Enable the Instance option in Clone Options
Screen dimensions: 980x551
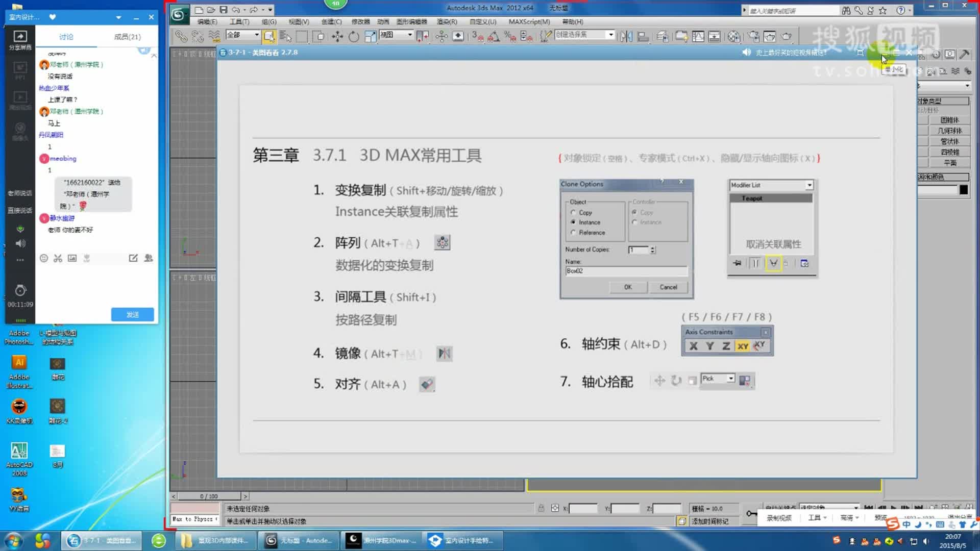click(x=573, y=222)
